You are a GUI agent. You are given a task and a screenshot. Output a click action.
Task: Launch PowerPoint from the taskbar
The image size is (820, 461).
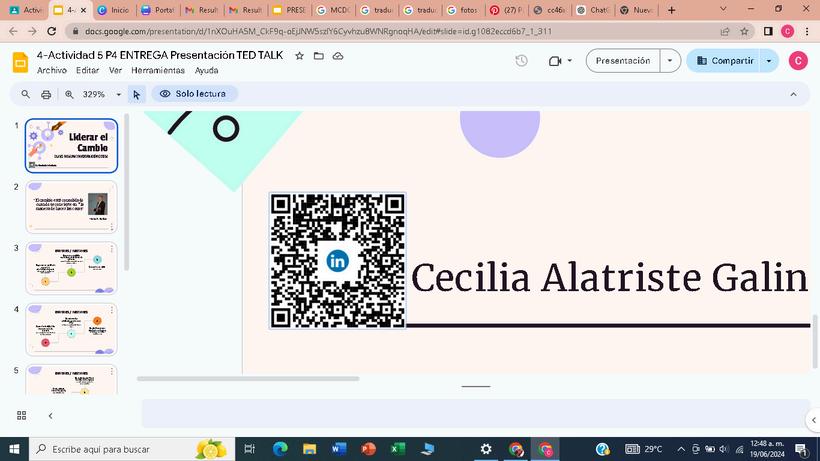(368, 449)
